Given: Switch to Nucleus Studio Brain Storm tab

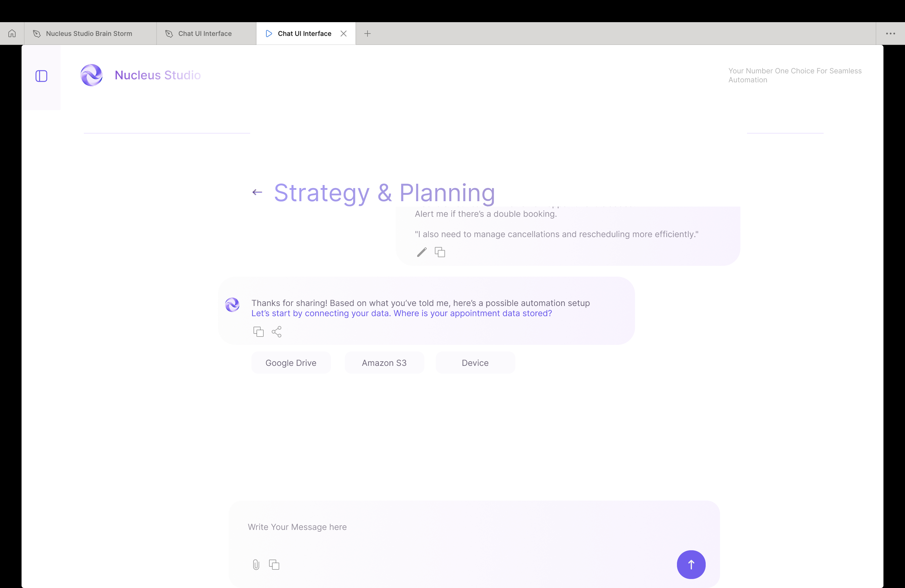Looking at the screenshot, I should click(x=89, y=34).
